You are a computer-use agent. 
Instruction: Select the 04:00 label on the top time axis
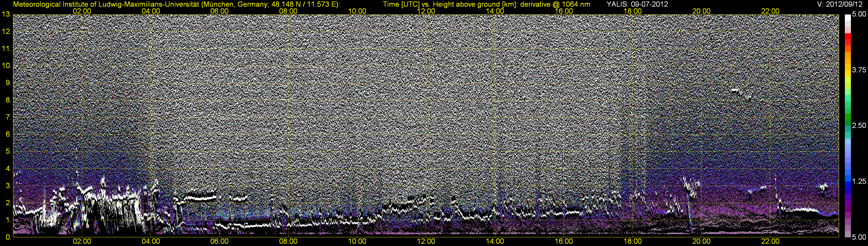[x=151, y=11]
